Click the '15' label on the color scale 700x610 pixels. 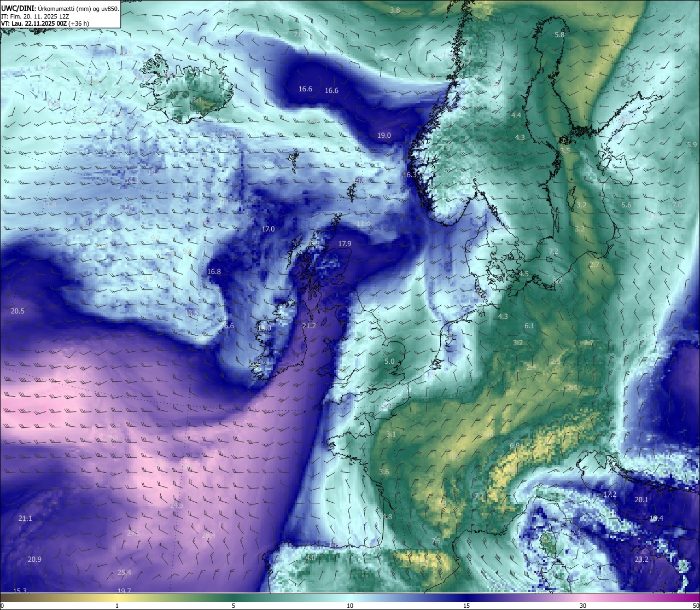[466, 606]
